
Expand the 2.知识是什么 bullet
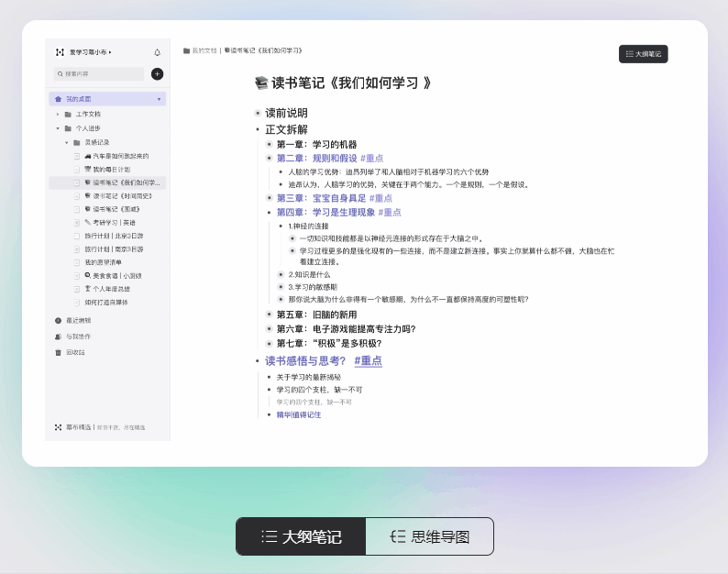click(281, 274)
